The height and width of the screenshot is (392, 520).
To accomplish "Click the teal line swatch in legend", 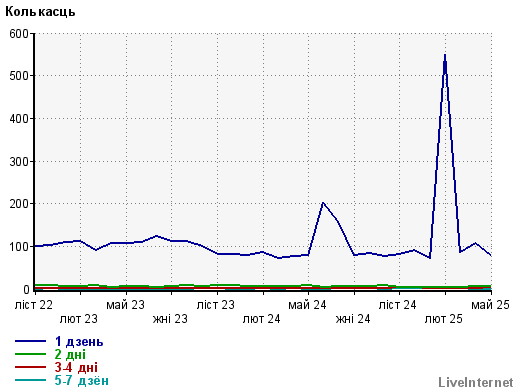I will click(x=30, y=380).
